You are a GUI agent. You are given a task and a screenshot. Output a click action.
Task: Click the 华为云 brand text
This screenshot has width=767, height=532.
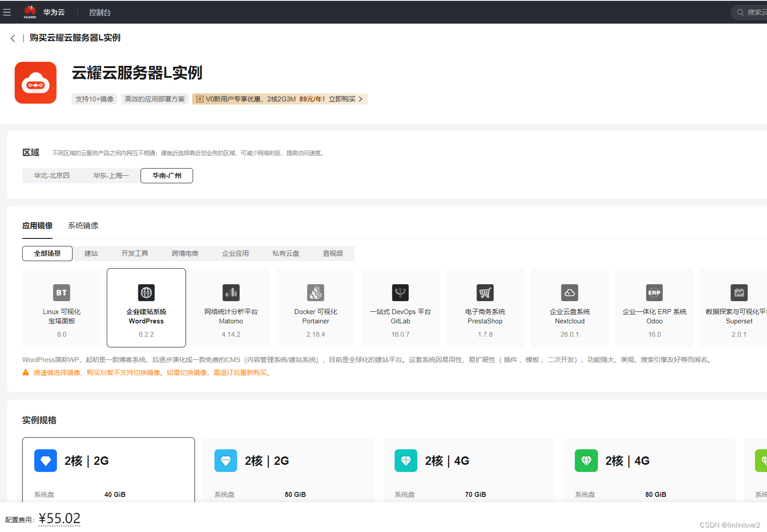point(54,12)
